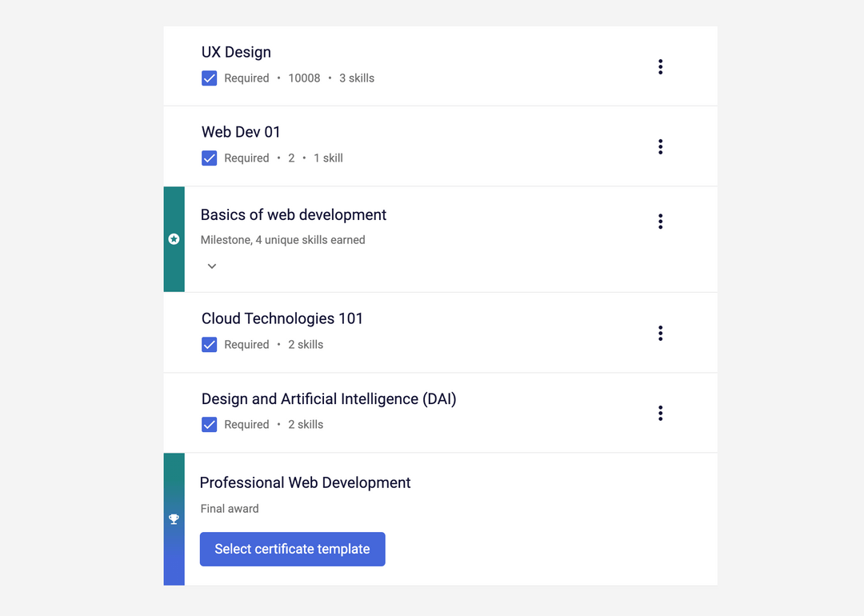Open the Web Dev 01 options menu
This screenshot has height=616, width=864.
[x=660, y=147]
